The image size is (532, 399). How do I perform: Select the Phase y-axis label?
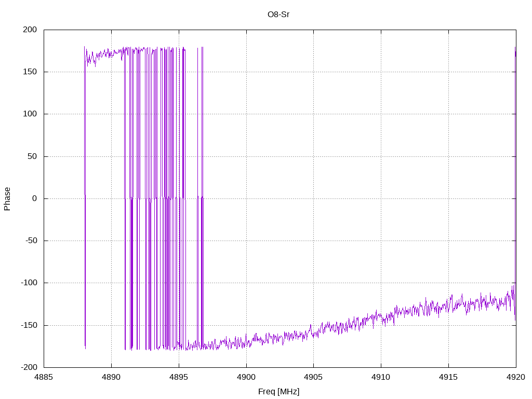click(x=7, y=199)
